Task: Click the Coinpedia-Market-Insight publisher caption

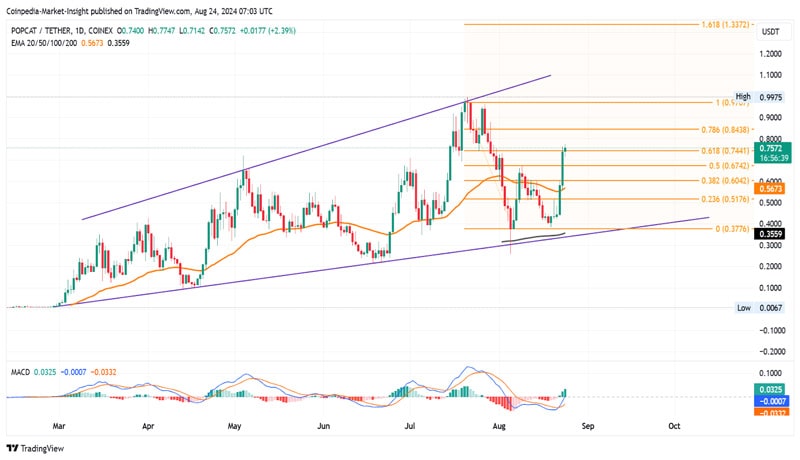Action: 139,11
